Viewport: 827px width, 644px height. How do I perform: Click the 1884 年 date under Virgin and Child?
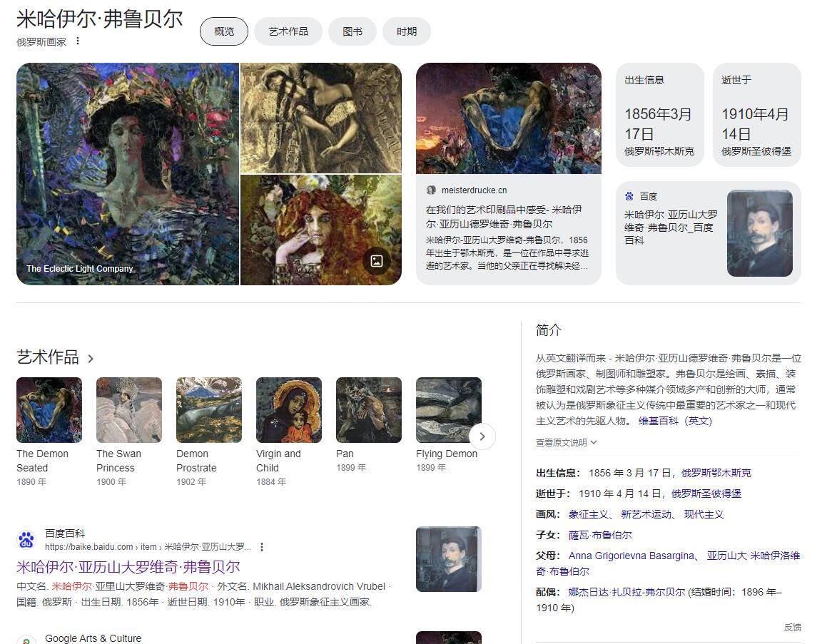point(271,481)
